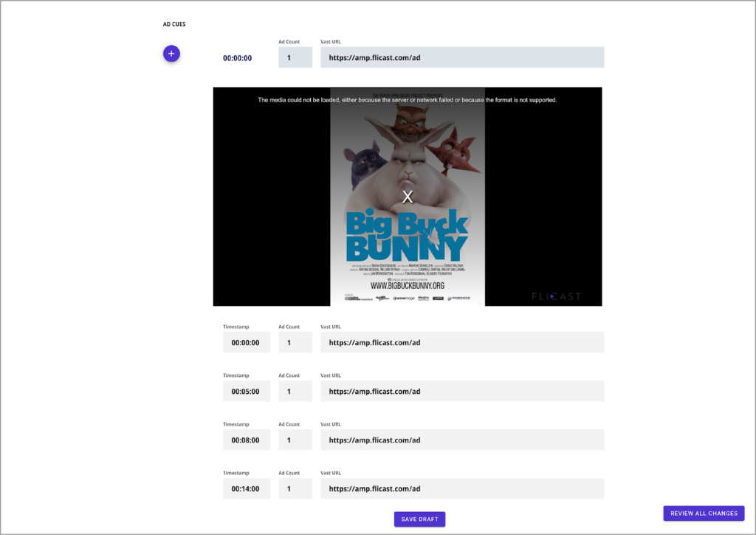Click the bold 00:00:00 time text above the video
The image size is (756, 535).
click(237, 58)
